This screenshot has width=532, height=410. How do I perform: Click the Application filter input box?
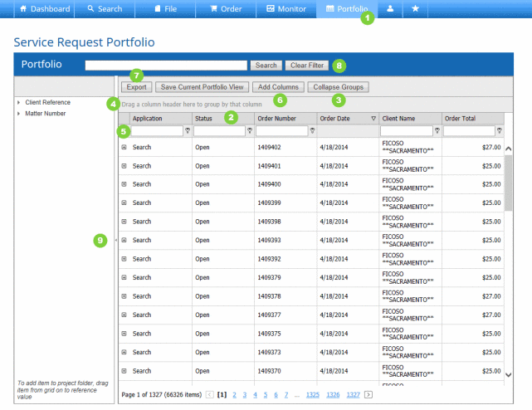pos(157,130)
